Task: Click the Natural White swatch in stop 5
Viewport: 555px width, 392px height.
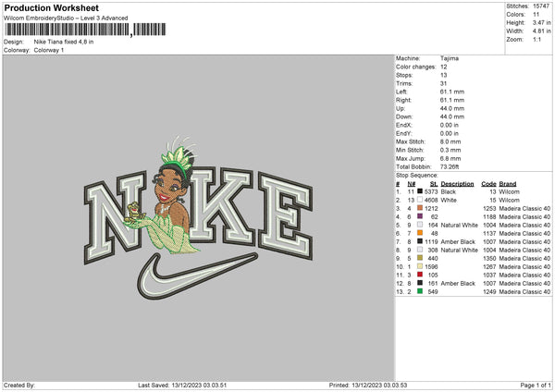Action: pyautogui.click(x=420, y=225)
